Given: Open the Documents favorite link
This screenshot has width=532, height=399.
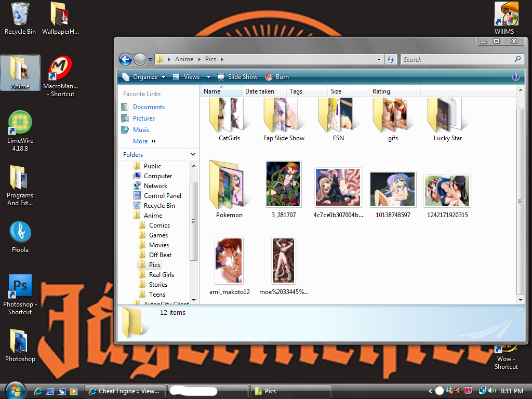Looking at the screenshot, I should coord(149,107).
